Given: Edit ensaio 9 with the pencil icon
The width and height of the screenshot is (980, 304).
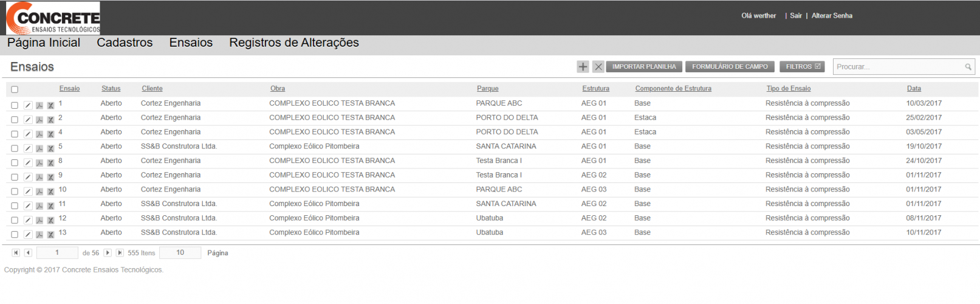Looking at the screenshot, I should tap(28, 177).
